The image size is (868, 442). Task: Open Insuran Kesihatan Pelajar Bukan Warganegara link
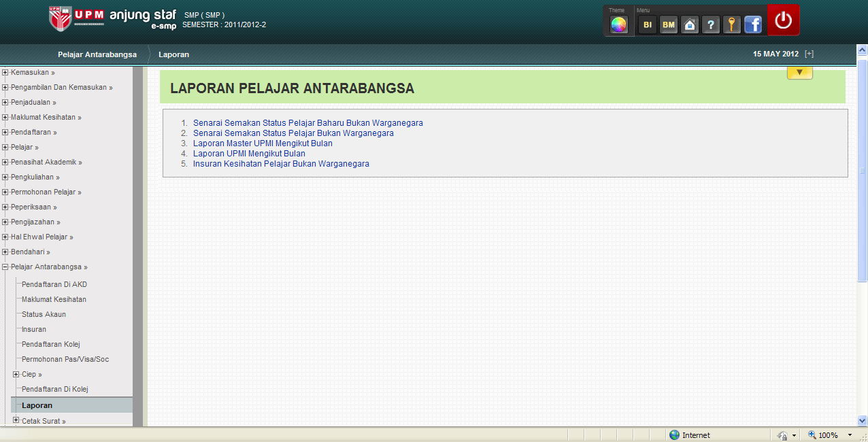click(x=281, y=164)
